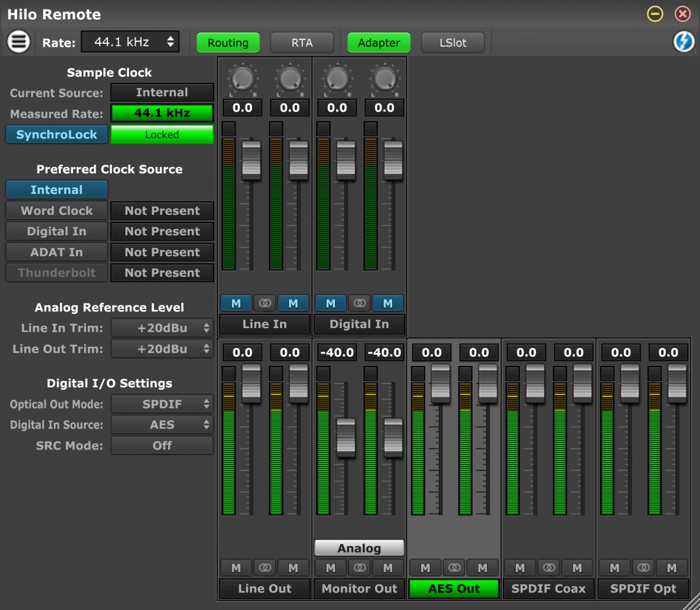
Task: Mute the left Line In channel
Action: pyautogui.click(x=236, y=303)
